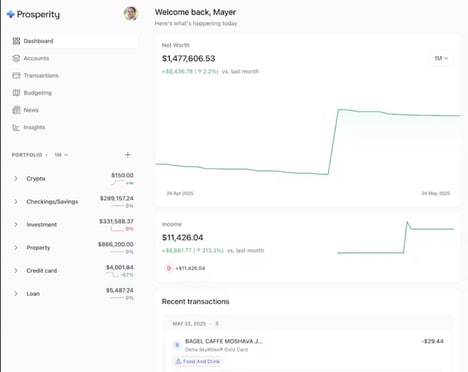Open the Portfolio 1M period dropdown
The width and height of the screenshot is (468, 372).
tap(61, 155)
